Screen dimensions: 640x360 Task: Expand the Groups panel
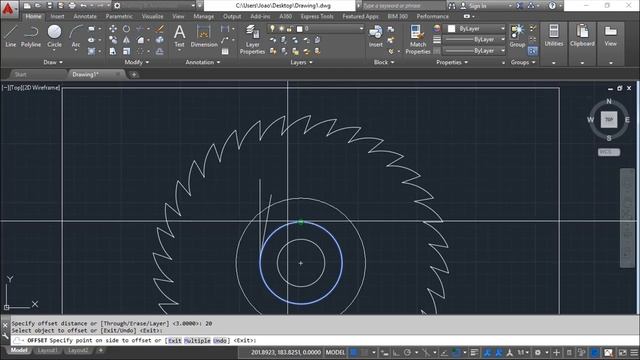pyautogui.click(x=523, y=62)
